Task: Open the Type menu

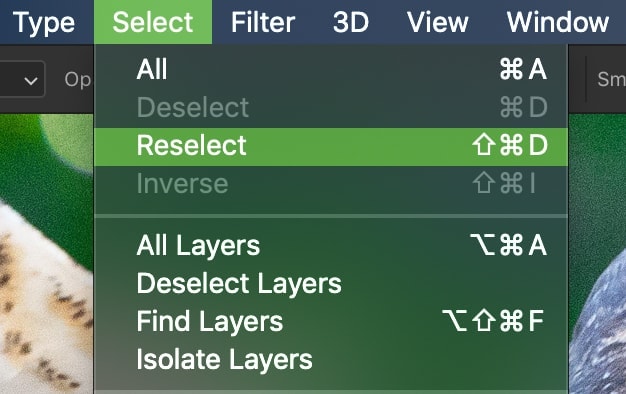Action: pos(44,22)
